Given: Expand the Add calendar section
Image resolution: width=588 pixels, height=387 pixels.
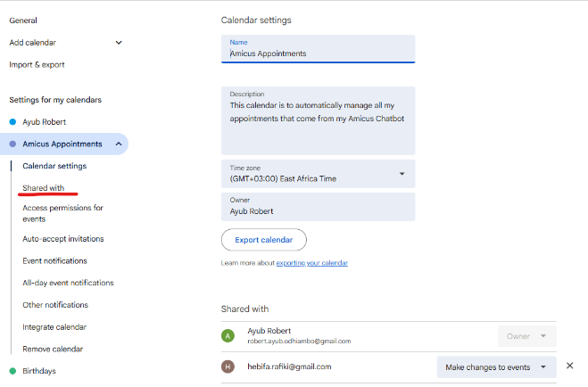Looking at the screenshot, I should click(x=119, y=42).
